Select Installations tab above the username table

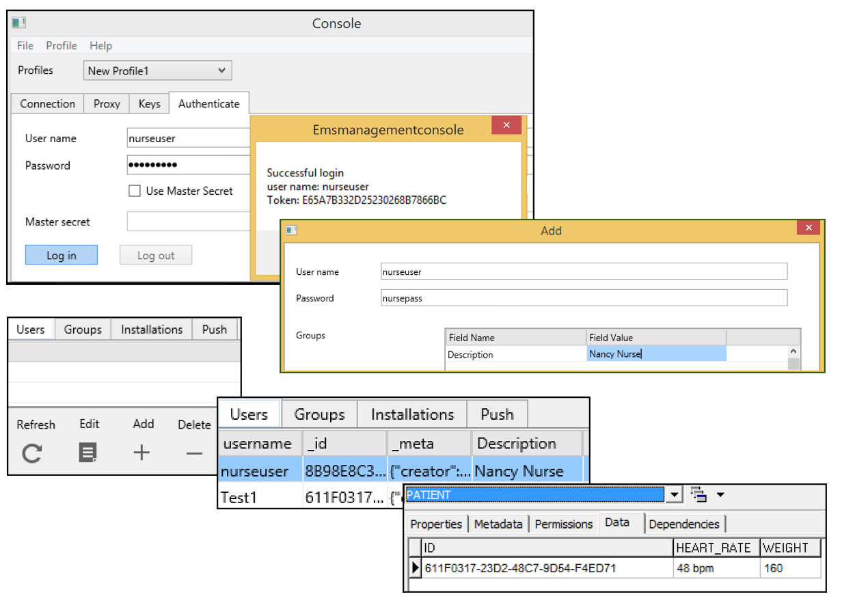pos(413,414)
